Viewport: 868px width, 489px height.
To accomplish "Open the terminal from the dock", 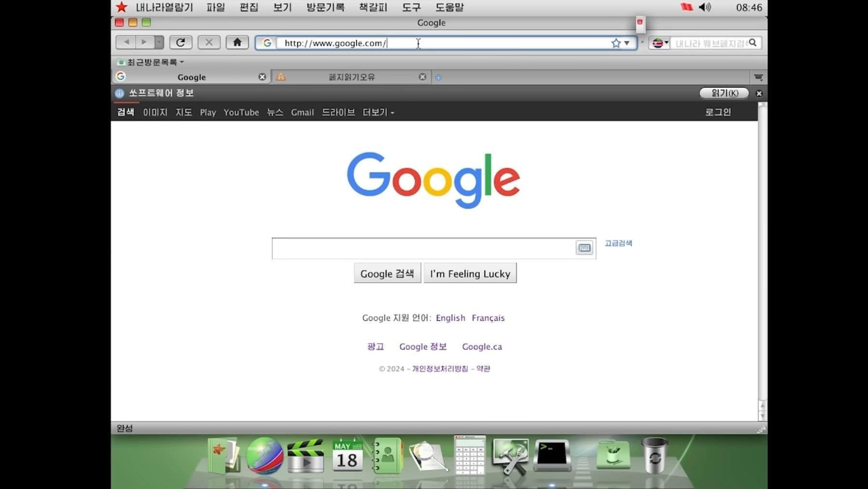I will (x=552, y=455).
